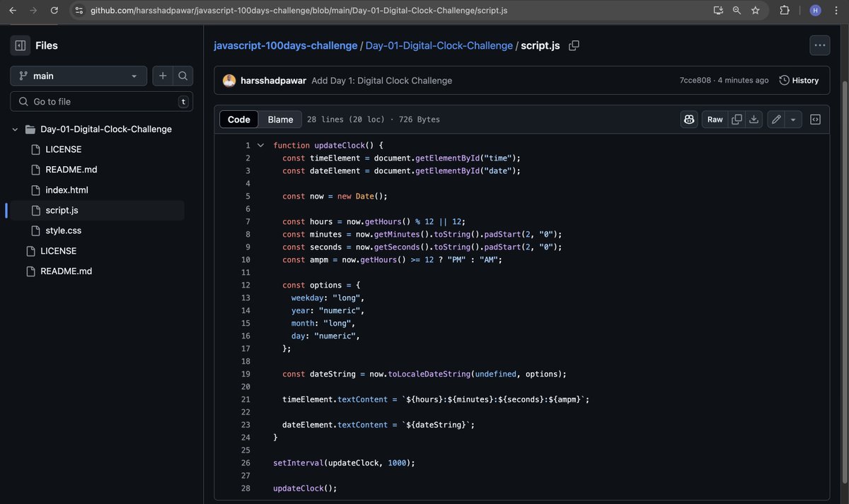
Task: Copy file path icon next to script.js
Action: (574, 45)
